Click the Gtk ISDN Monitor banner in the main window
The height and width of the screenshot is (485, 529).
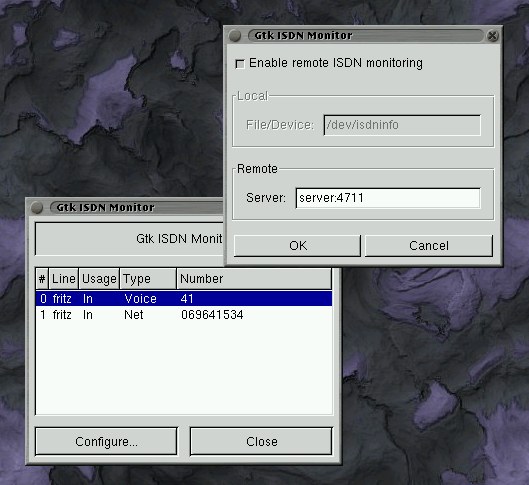tap(130, 239)
